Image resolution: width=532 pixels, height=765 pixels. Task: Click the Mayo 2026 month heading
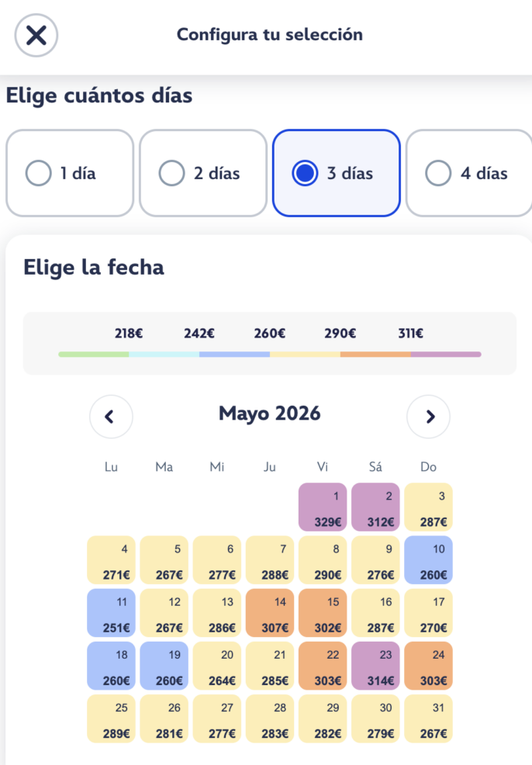(x=269, y=414)
